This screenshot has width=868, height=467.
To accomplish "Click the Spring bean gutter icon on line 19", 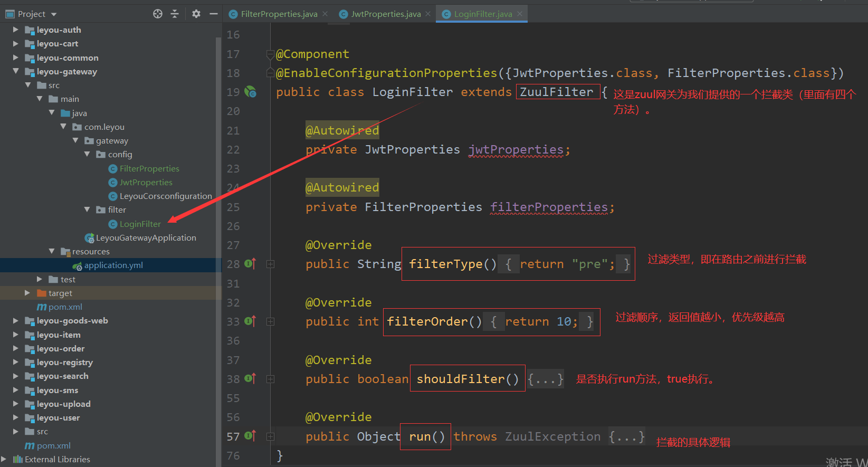I will (x=251, y=92).
